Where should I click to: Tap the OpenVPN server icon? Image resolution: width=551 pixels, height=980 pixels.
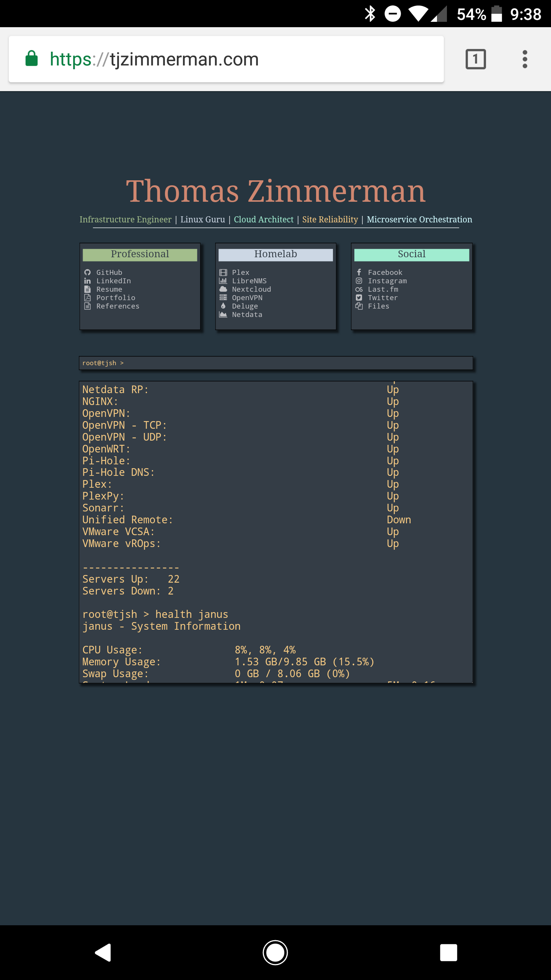click(x=223, y=297)
